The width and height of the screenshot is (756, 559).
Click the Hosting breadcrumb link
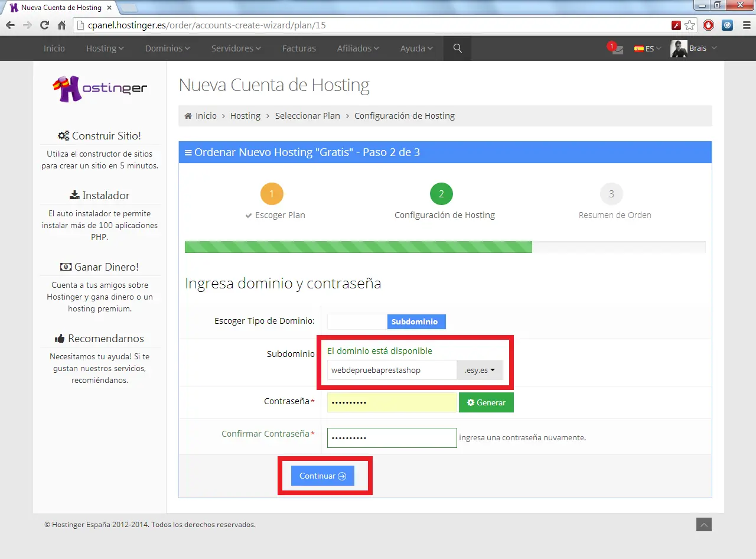[x=245, y=116]
